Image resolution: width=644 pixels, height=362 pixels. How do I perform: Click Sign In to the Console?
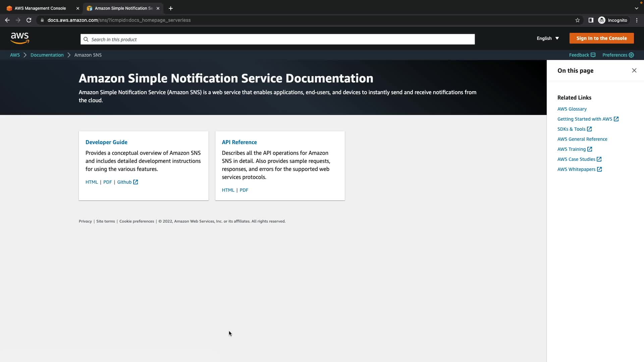[x=601, y=38]
